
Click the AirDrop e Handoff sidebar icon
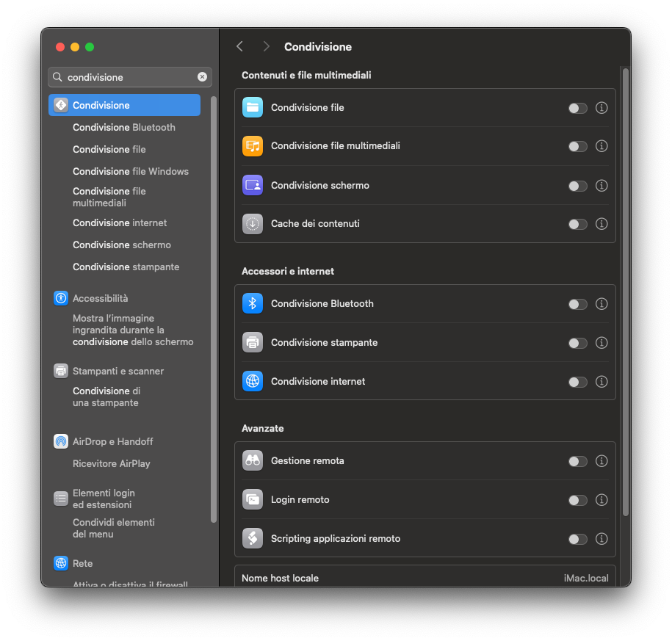point(61,441)
